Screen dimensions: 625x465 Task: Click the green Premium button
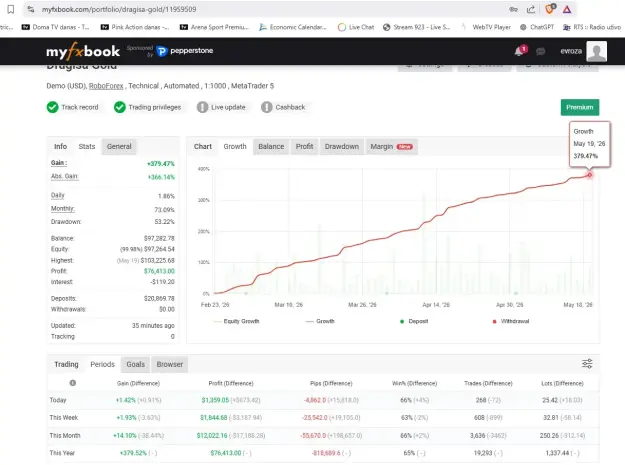(x=580, y=107)
